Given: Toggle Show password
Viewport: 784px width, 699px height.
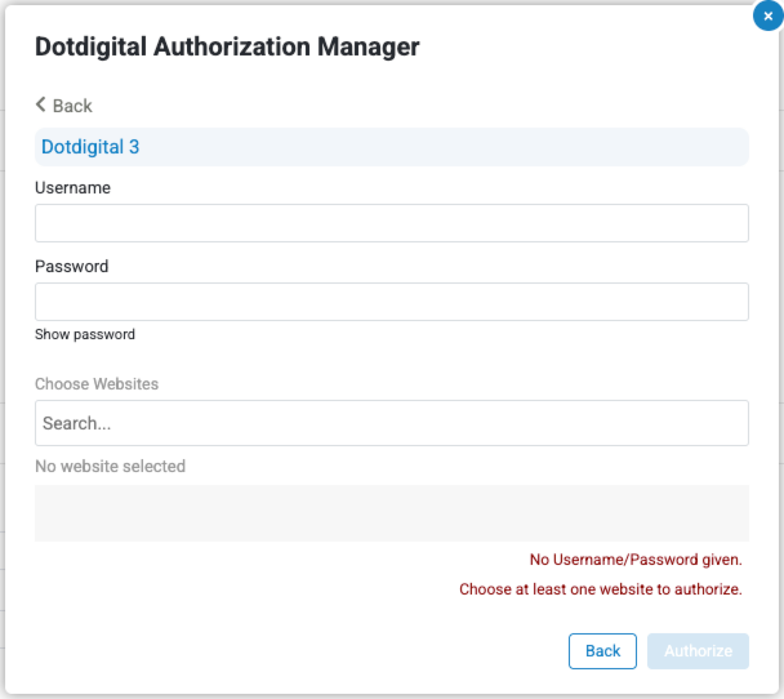Looking at the screenshot, I should click(85, 334).
